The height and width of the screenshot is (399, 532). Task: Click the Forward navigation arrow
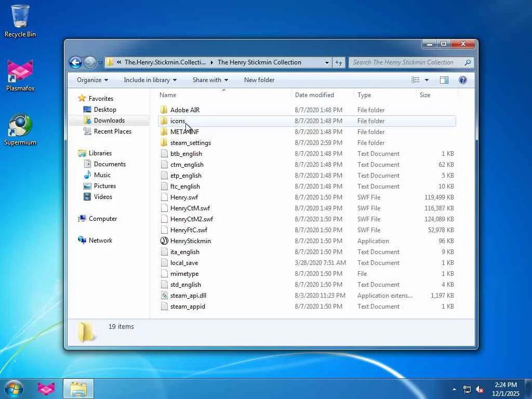(x=90, y=62)
